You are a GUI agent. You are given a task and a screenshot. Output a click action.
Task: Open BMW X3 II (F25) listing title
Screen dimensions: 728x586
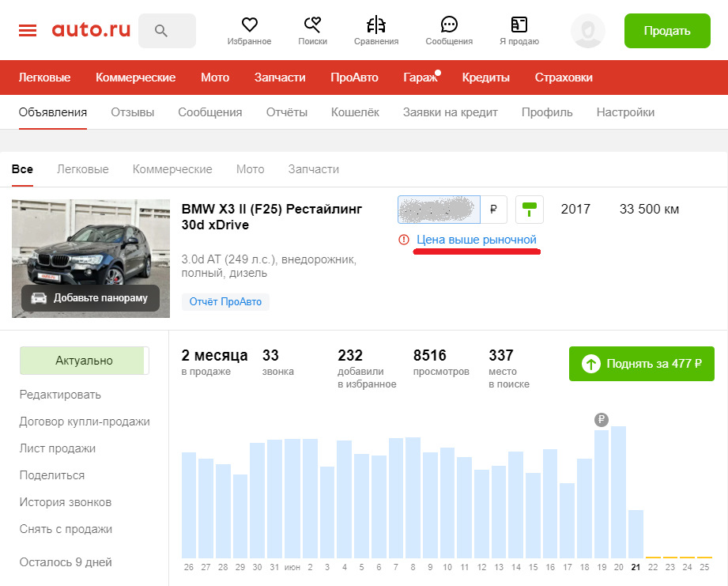(272, 217)
